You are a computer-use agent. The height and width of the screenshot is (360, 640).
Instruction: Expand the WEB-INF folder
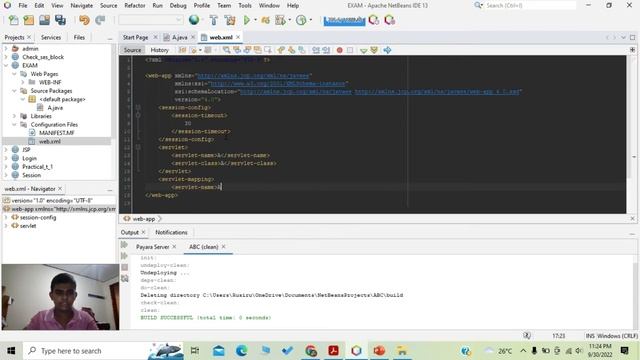click(x=22, y=82)
